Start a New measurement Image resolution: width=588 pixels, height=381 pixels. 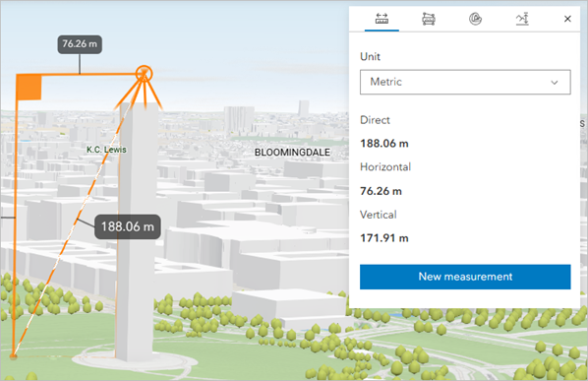pos(465,277)
